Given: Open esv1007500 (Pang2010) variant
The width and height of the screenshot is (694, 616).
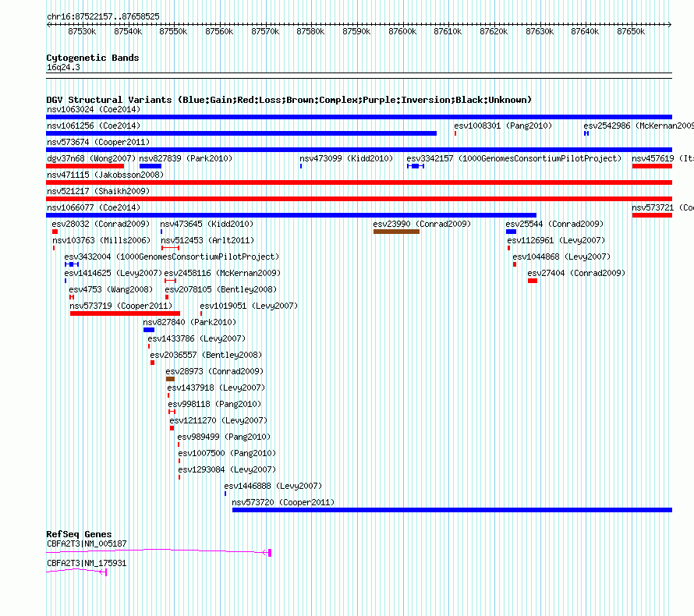Looking at the screenshot, I should pos(227,453).
